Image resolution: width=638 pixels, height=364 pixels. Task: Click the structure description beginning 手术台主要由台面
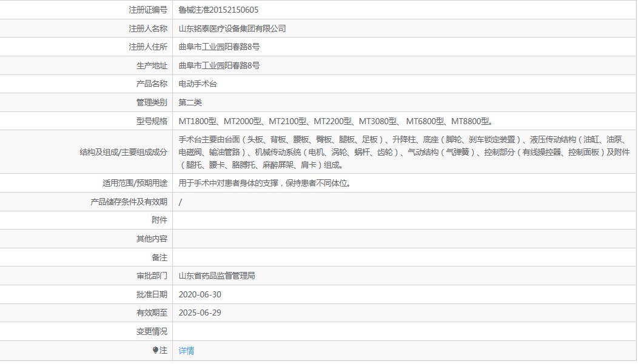click(x=404, y=153)
